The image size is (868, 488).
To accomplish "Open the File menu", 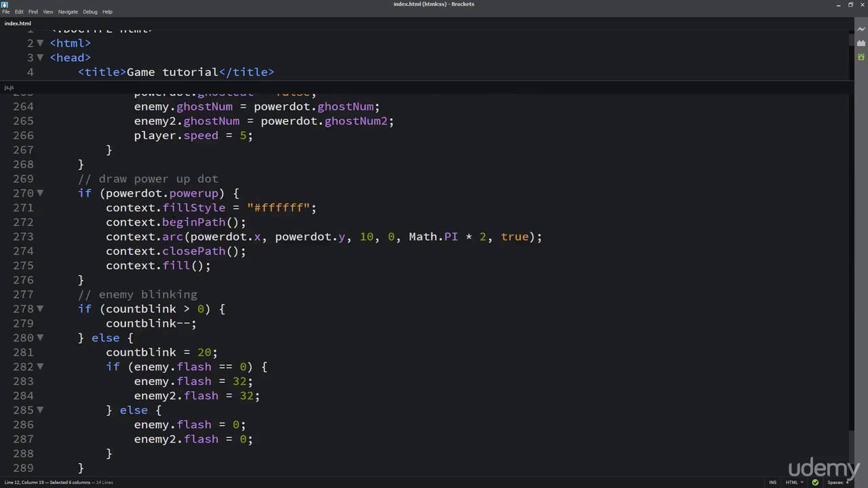I will (x=5, y=12).
